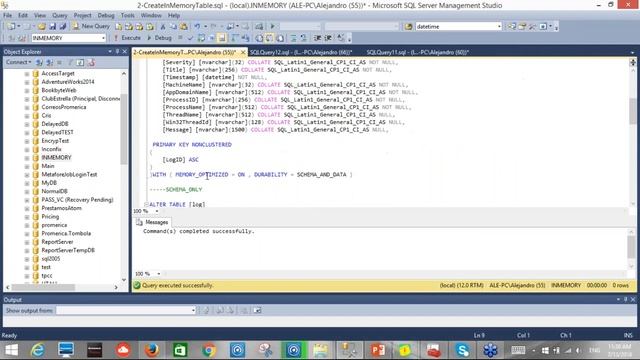Click the Parse checkmark icon

click(190, 38)
